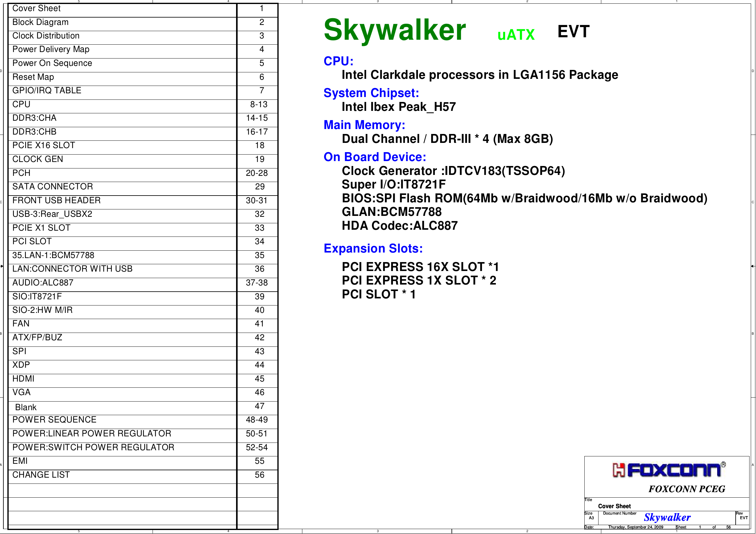Screen dimensions: 756x534
Task: Click the 'HDA Codec:ALC887' line
Action: pos(400,226)
